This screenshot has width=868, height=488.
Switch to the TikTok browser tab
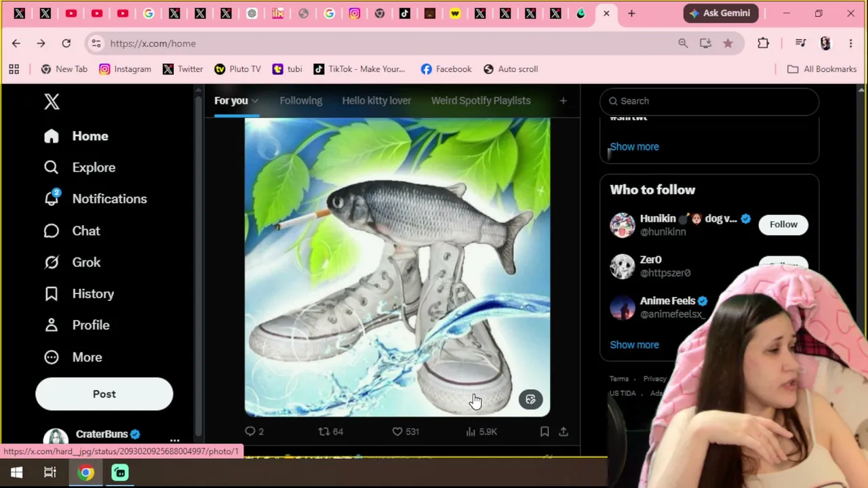[x=405, y=14]
